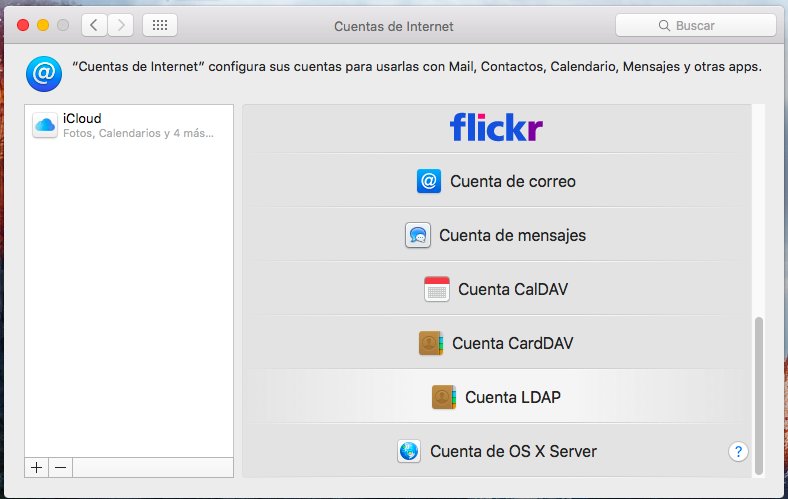Click the blue @ Internet Accounts icon

[x=44, y=74]
